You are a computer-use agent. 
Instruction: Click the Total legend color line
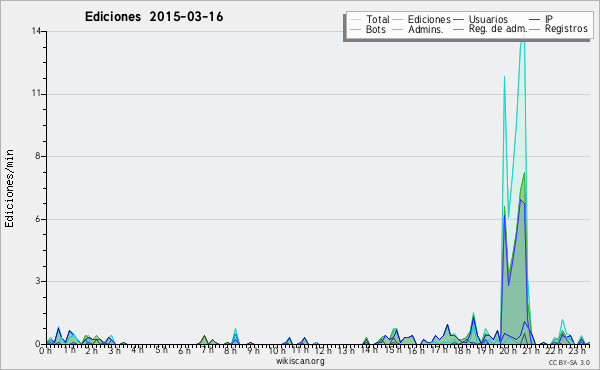pos(355,19)
